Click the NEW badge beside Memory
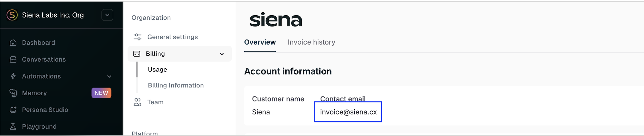Viewport: 644px width, 136px height. point(101,93)
